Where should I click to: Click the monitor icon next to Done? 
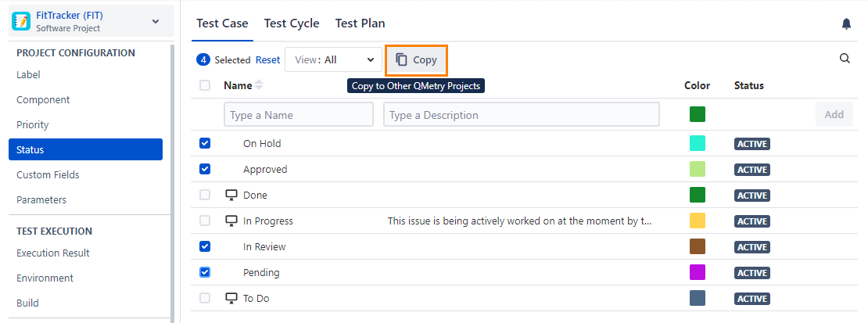pos(231,195)
